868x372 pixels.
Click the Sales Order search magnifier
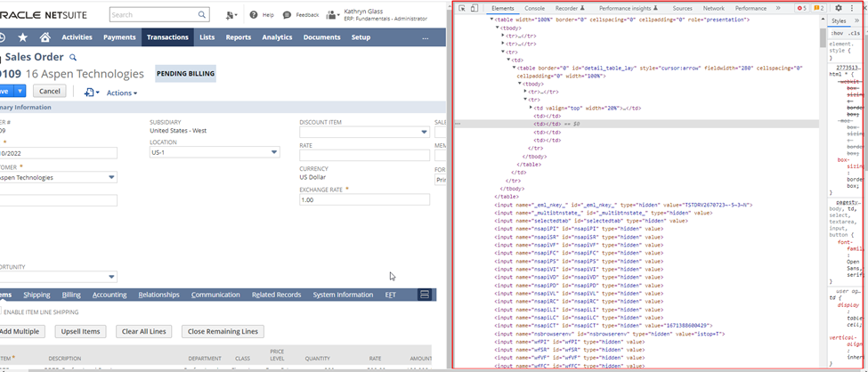pyautogui.click(x=72, y=57)
